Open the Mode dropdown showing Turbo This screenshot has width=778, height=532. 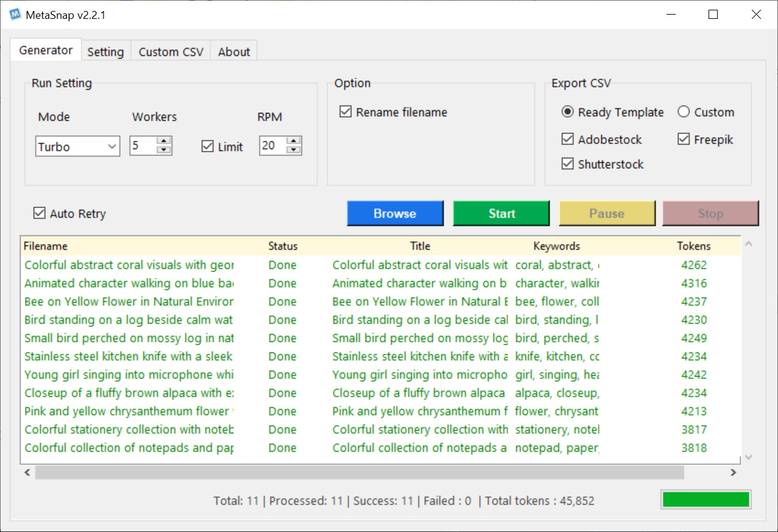[x=77, y=146]
